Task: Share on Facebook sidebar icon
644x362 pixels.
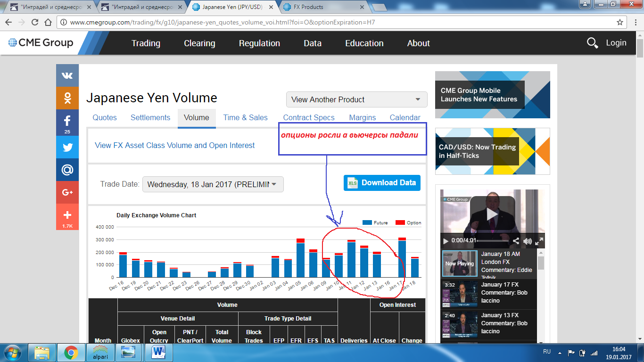Action: click(67, 123)
